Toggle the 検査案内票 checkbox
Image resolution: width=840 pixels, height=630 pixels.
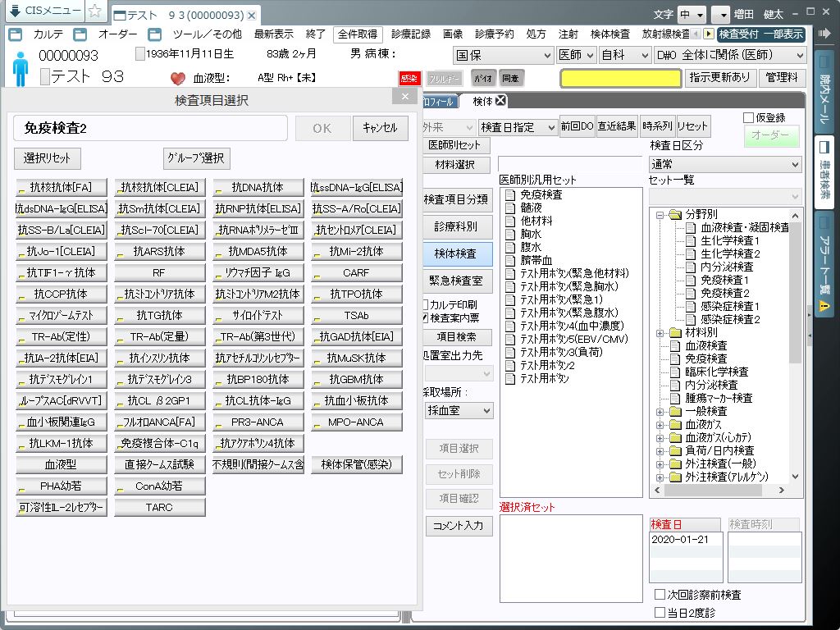point(426,317)
